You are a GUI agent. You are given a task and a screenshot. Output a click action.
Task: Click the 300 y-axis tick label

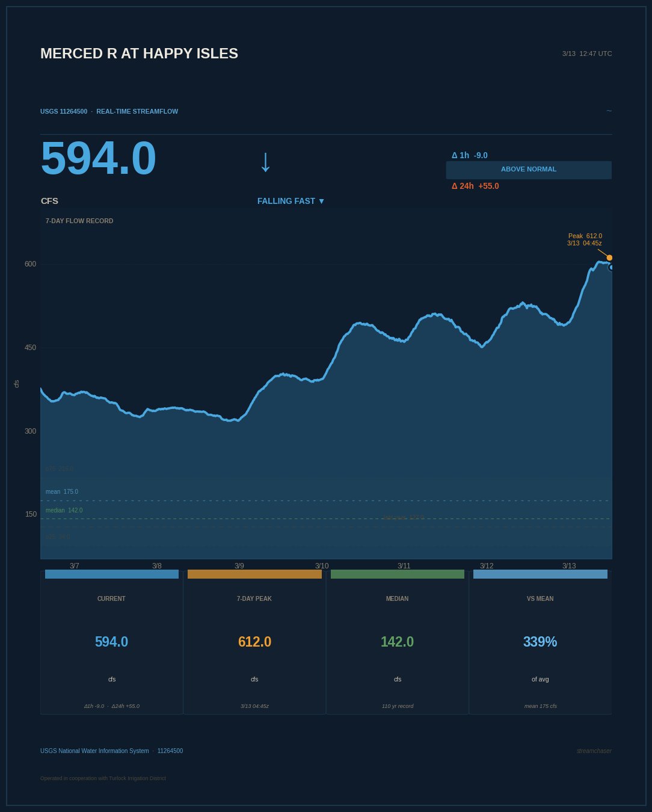pos(30,431)
